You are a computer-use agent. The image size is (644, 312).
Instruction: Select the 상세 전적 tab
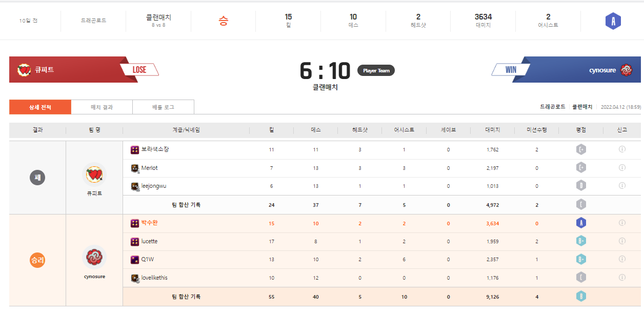pyautogui.click(x=40, y=107)
